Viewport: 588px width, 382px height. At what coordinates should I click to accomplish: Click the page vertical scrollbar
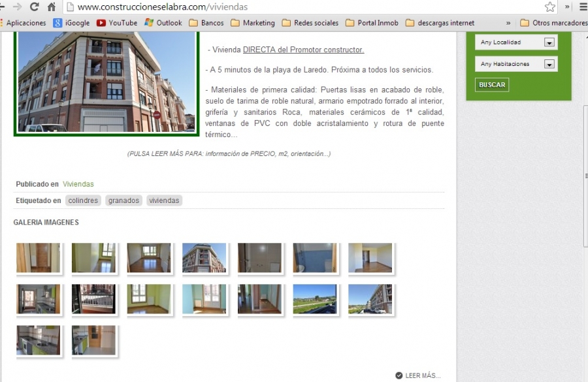pyautogui.click(x=586, y=176)
